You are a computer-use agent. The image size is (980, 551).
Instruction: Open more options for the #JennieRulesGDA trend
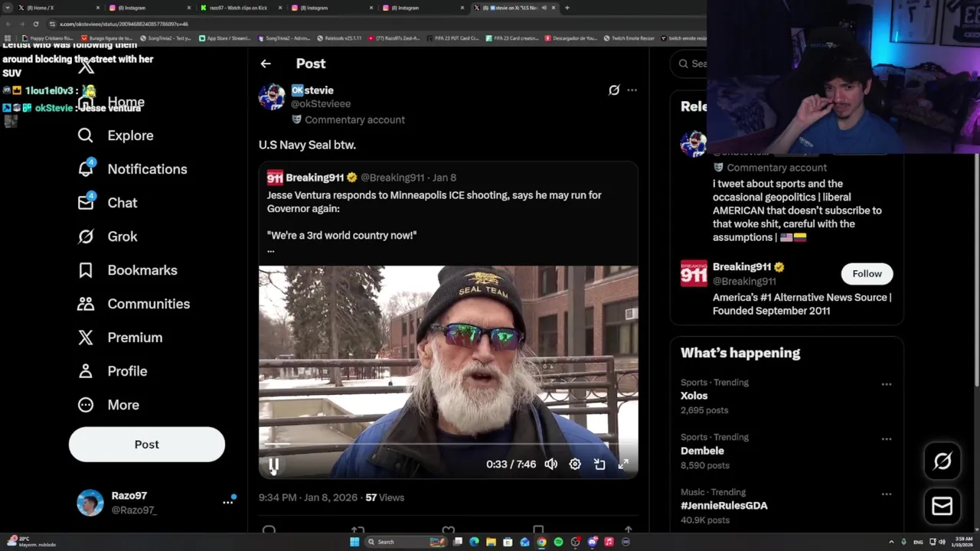(x=887, y=494)
